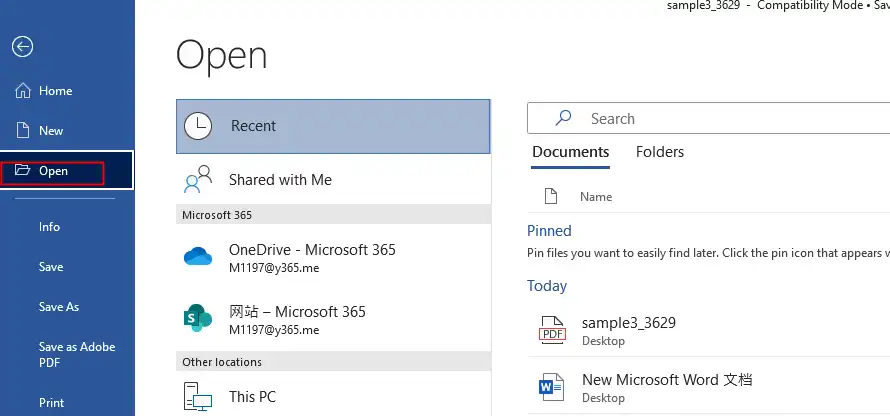Image resolution: width=890 pixels, height=416 pixels.
Task: Open New Microsoft Word 文档 file entry
Action: (x=708, y=387)
